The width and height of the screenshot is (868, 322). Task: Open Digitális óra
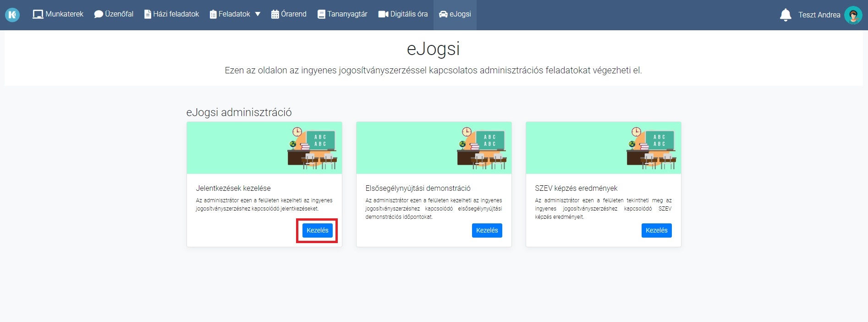(x=403, y=14)
